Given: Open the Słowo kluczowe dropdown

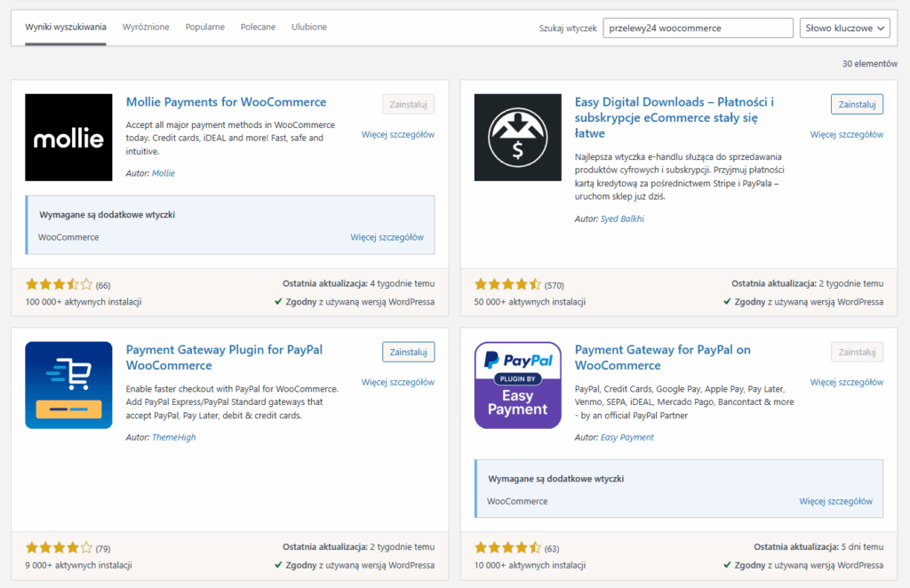Looking at the screenshot, I should pyautogui.click(x=844, y=28).
